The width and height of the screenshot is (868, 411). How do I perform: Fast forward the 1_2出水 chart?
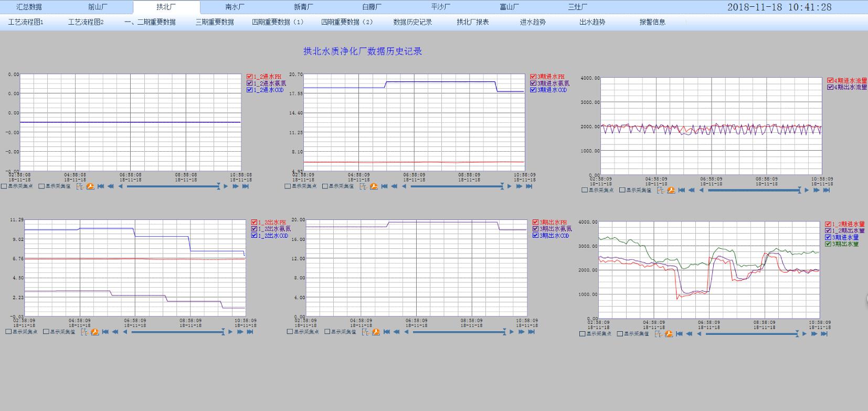click(x=240, y=332)
